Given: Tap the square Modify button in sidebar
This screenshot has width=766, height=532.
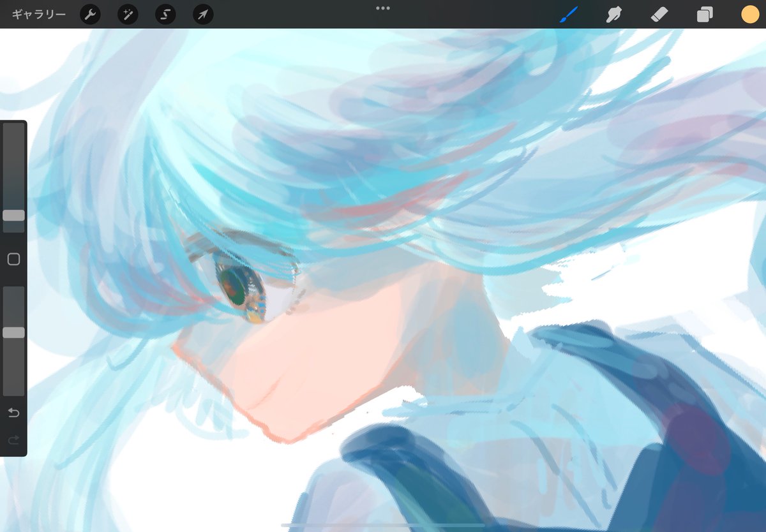Looking at the screenshot, I should coord(13,259).
